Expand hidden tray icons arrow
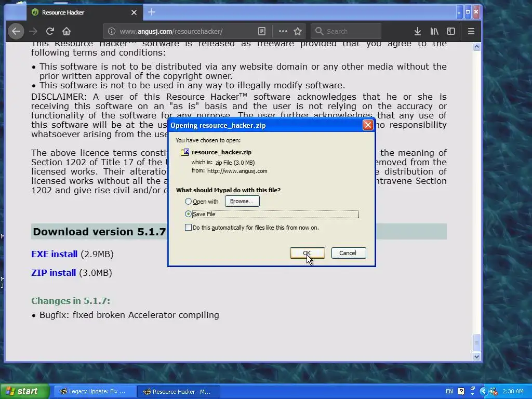 coord(484,392)
